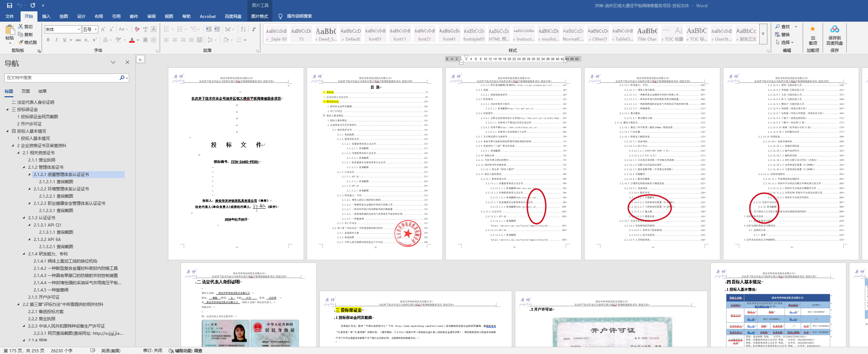Toggle subscript formatting
Screen dimensions: 868x354
87,40
